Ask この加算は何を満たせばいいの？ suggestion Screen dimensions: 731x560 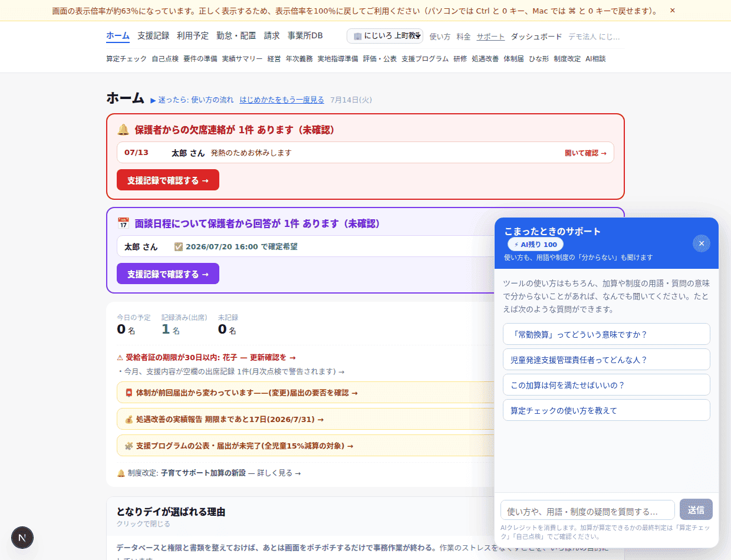[x=606, y=385]
